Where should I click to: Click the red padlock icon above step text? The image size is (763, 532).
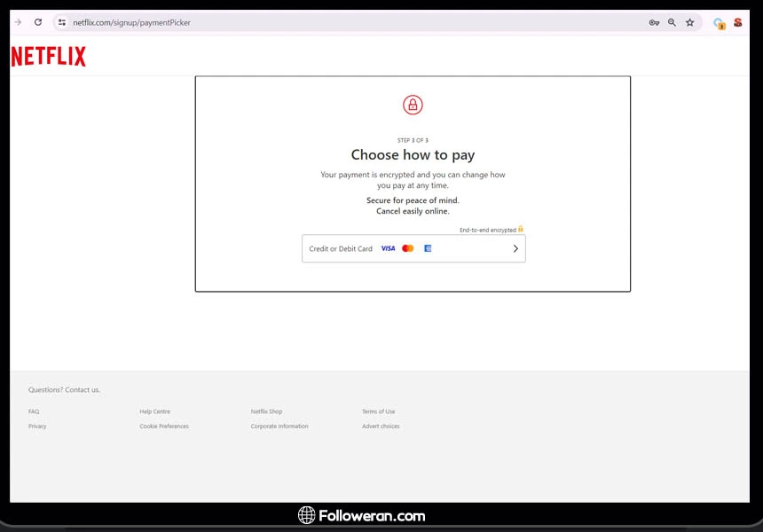(x=413, y=105)
